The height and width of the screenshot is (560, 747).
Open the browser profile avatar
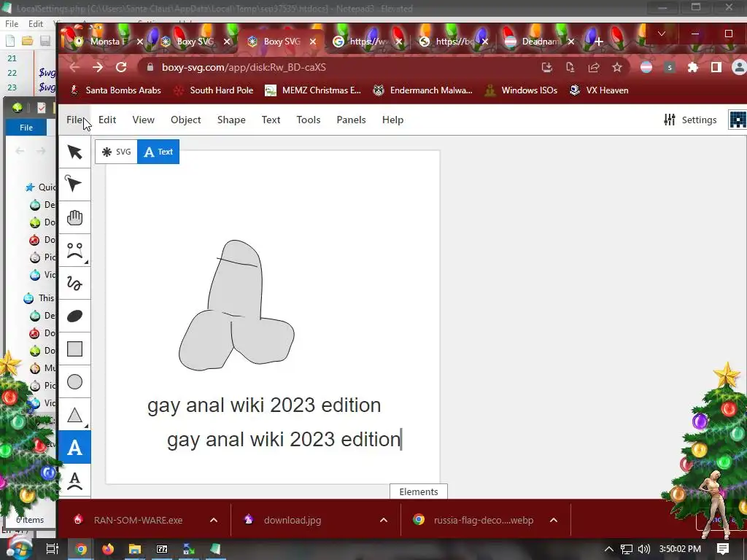pyautogui.click(x=739, y=67)
